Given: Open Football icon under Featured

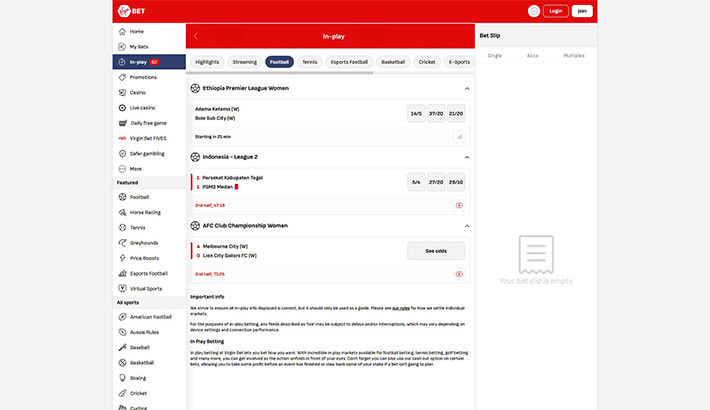Looking at the screenshot, I should coord(122,197).
